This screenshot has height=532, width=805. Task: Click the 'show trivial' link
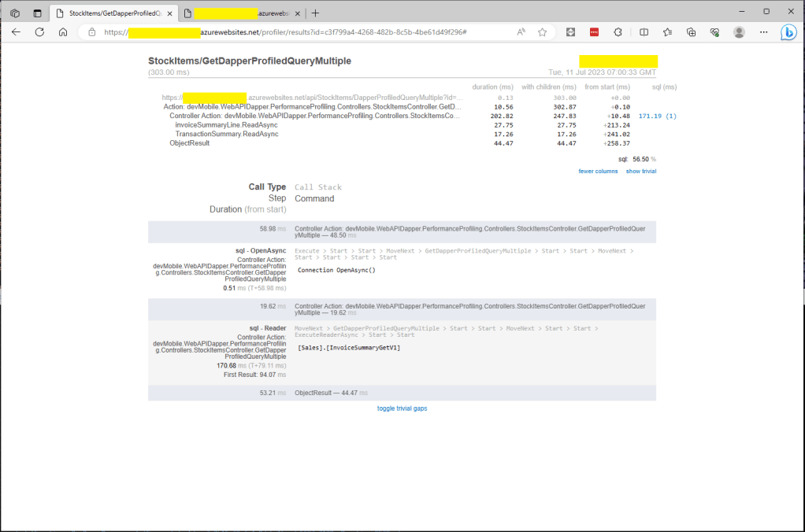pyautogui.click(x=641, y=171)
